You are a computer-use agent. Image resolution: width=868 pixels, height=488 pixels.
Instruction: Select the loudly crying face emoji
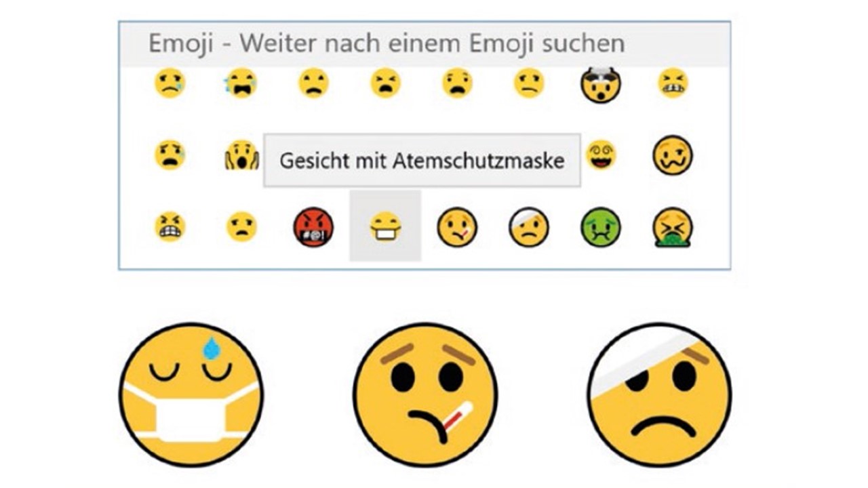241,83
